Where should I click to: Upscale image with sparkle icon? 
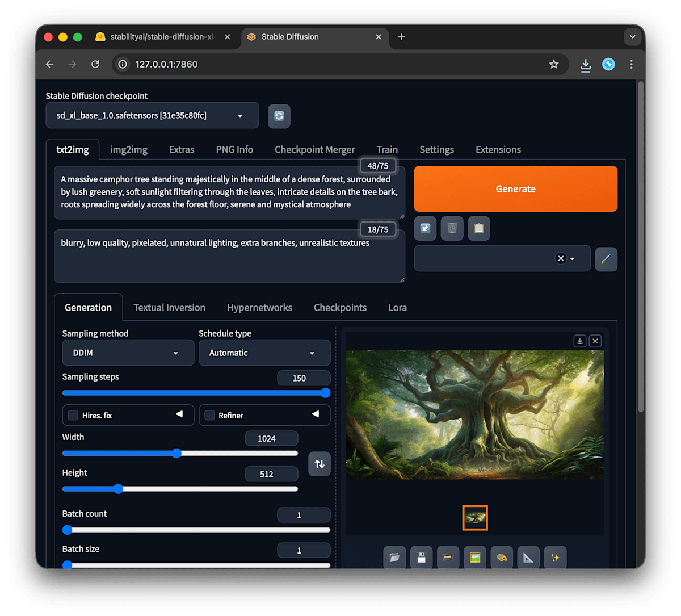coord(555,558)
